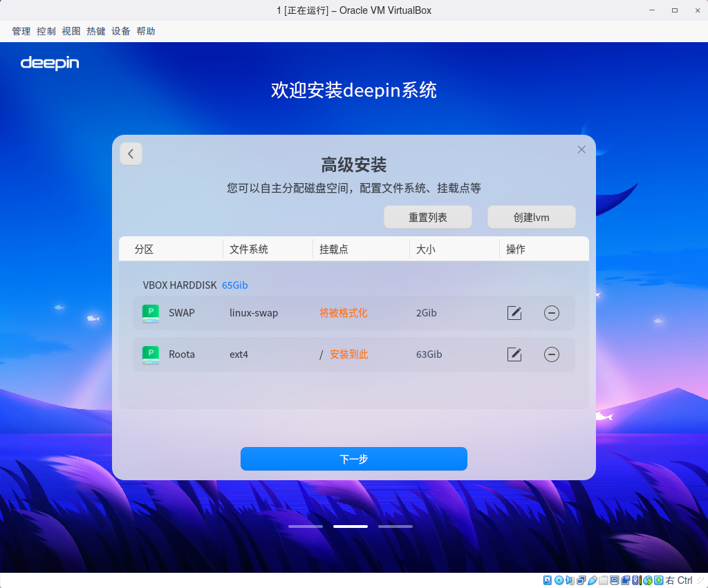
Task: Open the 热键 menu
Action: pyautogui.click(x=95, y=31)
